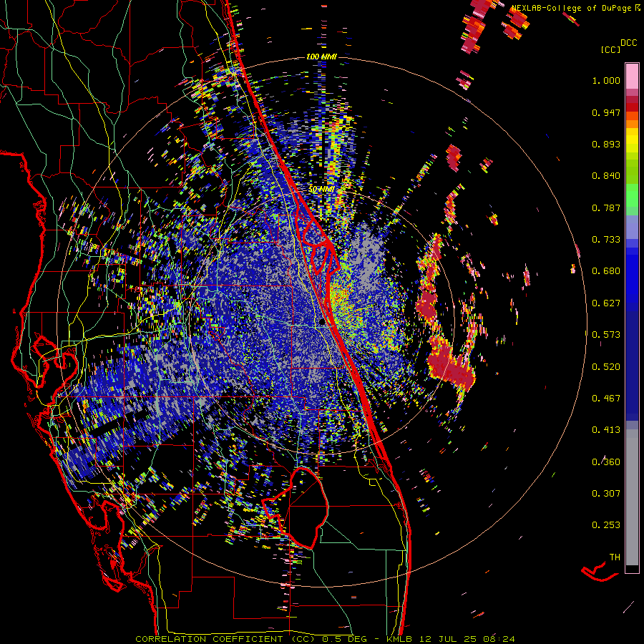Select the 0.307 legend value
Image resolution: width=644 pixels, height=644 pixels.
coord(606,494)
